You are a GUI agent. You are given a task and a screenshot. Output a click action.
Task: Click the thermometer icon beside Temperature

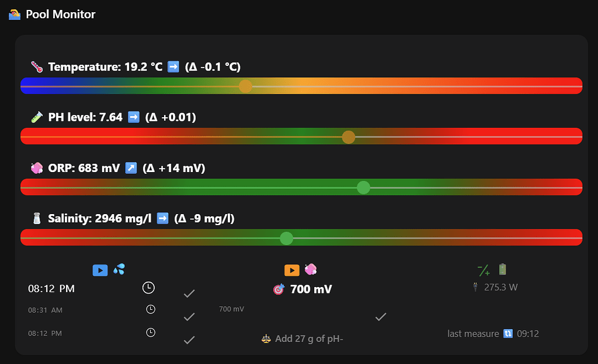click(36, 66)
